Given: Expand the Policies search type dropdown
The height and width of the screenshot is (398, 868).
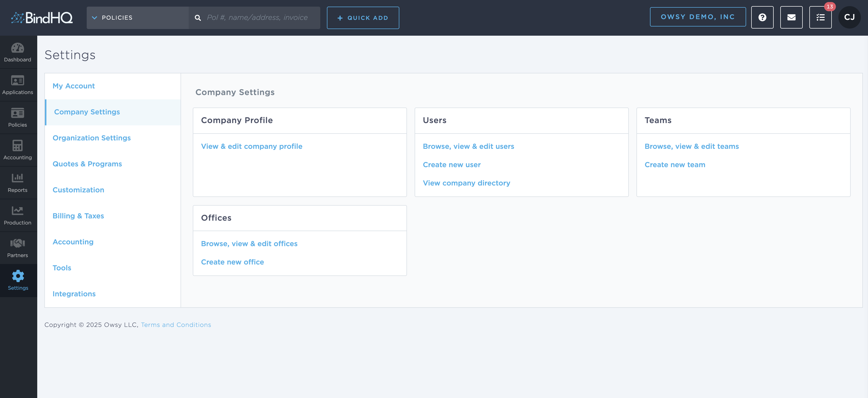Looking at the screenshot, I should tap(113, 18).
